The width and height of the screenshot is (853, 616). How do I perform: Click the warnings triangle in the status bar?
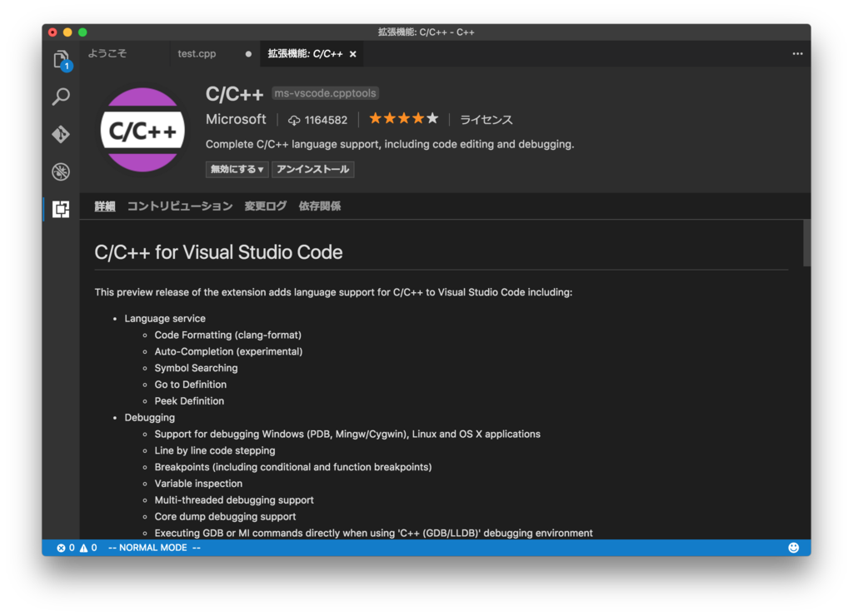coord(84,548)
